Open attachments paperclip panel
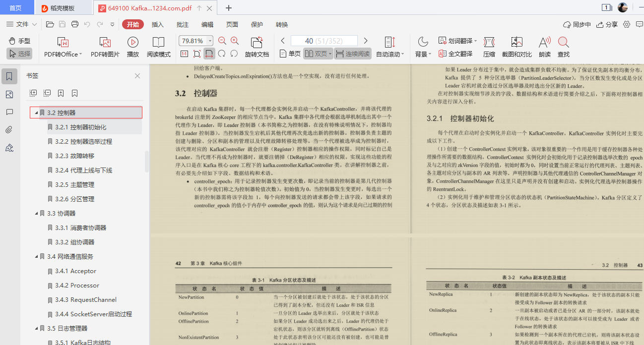 click(9, 130)
